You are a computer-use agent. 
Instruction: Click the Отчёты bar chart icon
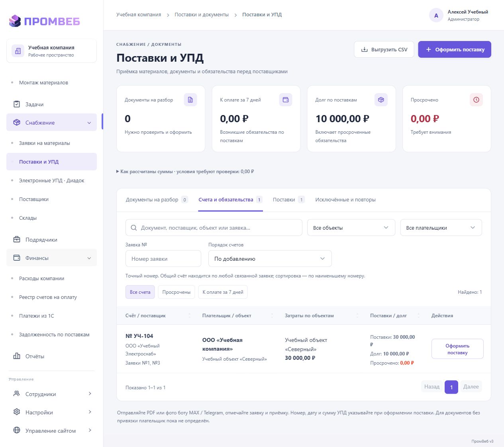pos(17,356)
